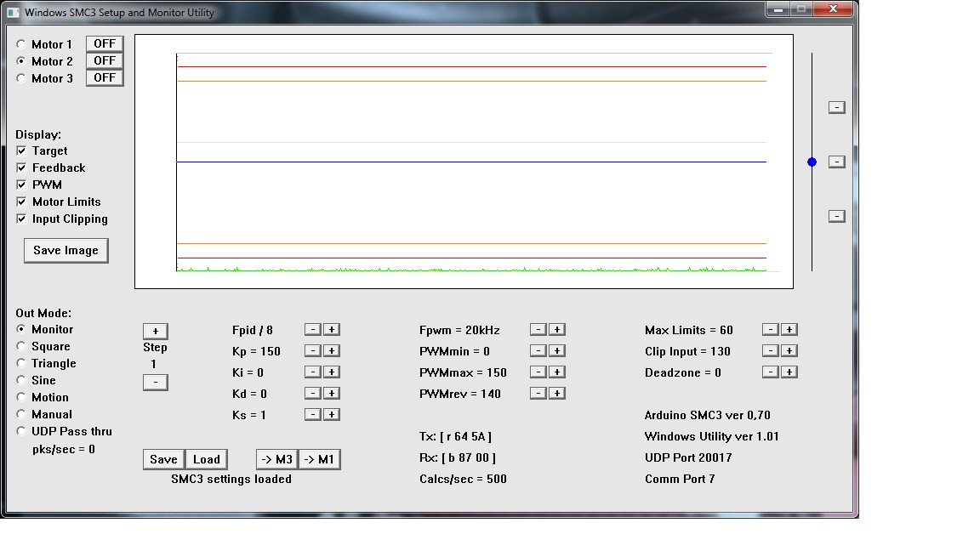Increase Kd value with plus button
Viewport: 980px width, 551px height.
[x=332, y=393]
